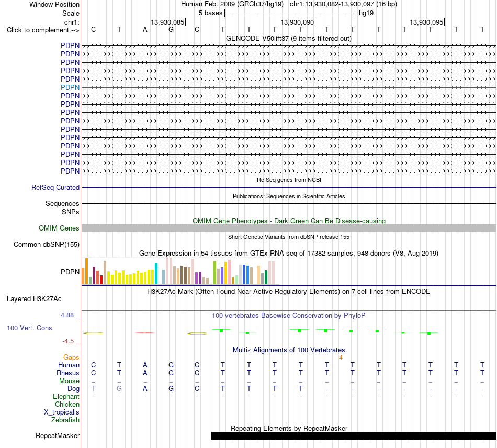Click 'Multiz Alignments of 100 Vertebrates' title
The height and width of the screenshot is (448, 497).
point(289,350)
